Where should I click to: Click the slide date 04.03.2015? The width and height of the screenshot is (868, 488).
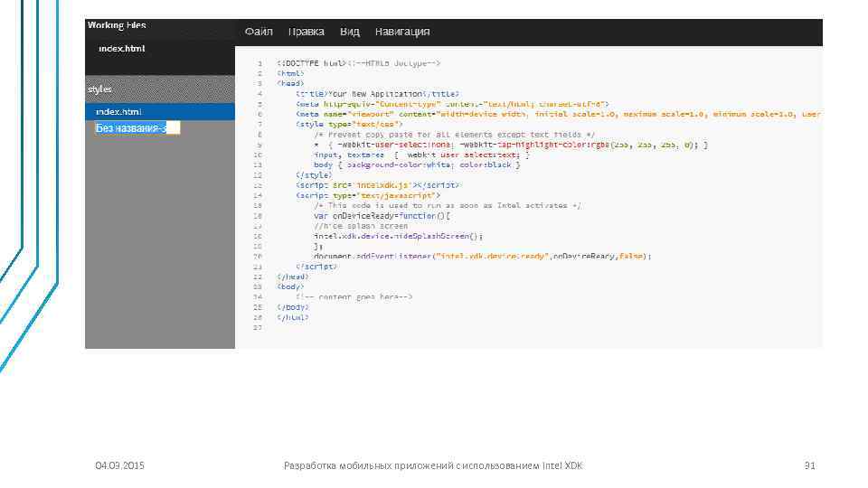[x=119, y=465]
